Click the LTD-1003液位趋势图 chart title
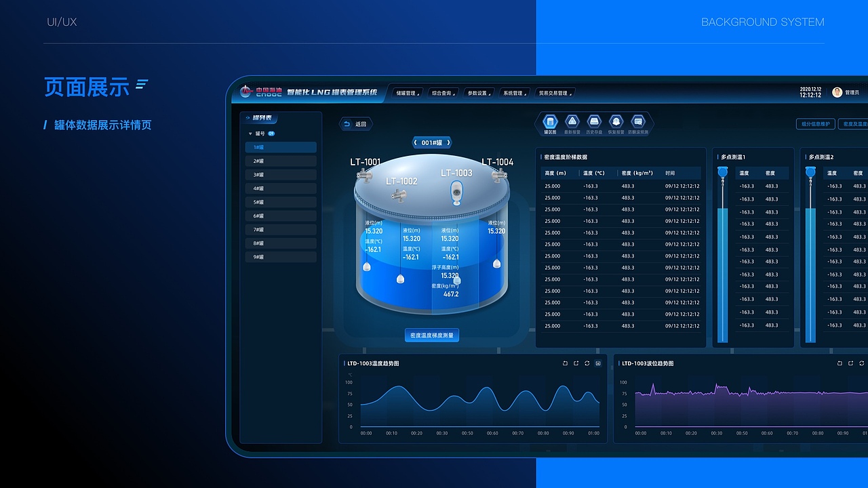The height and width of the screenshot is (488, 868). [648, 364]
